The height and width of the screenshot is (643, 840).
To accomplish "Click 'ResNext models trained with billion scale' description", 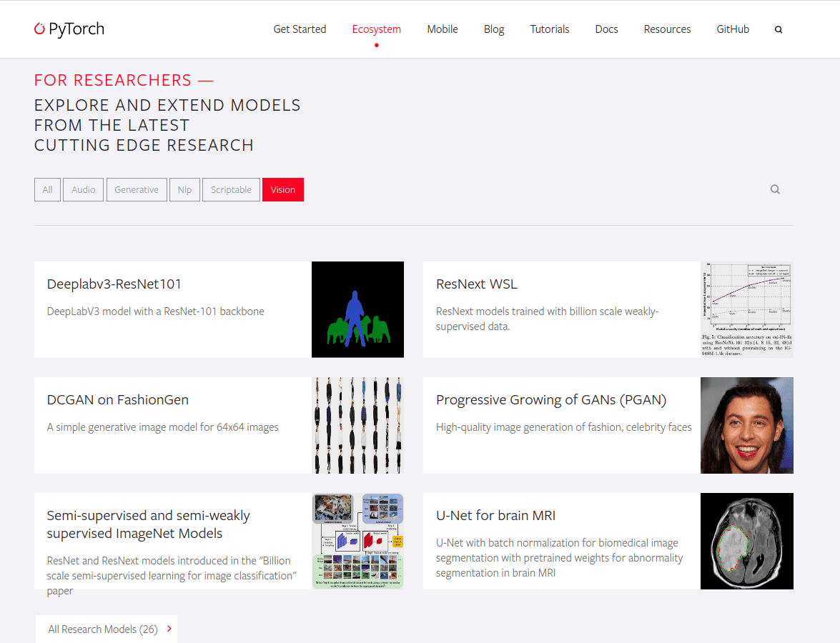I will coord(547,319).
